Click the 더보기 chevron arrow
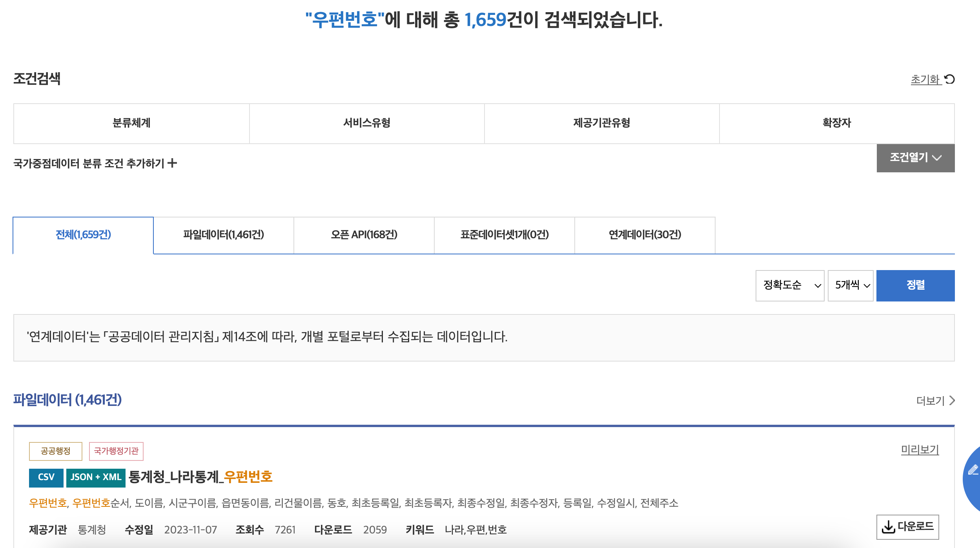The width and height of the screenshot is (980, 548). 952,400
